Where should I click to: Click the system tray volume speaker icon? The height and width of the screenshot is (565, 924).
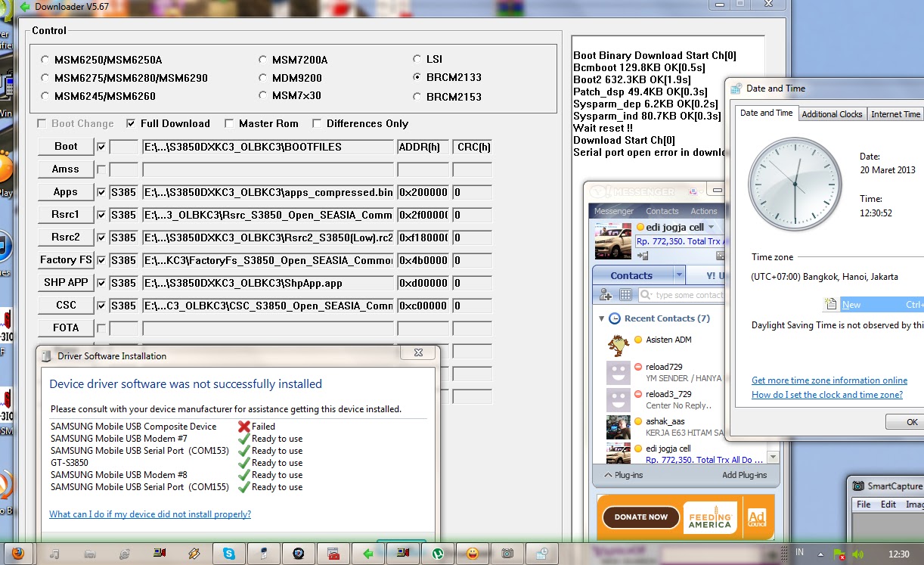857,553
